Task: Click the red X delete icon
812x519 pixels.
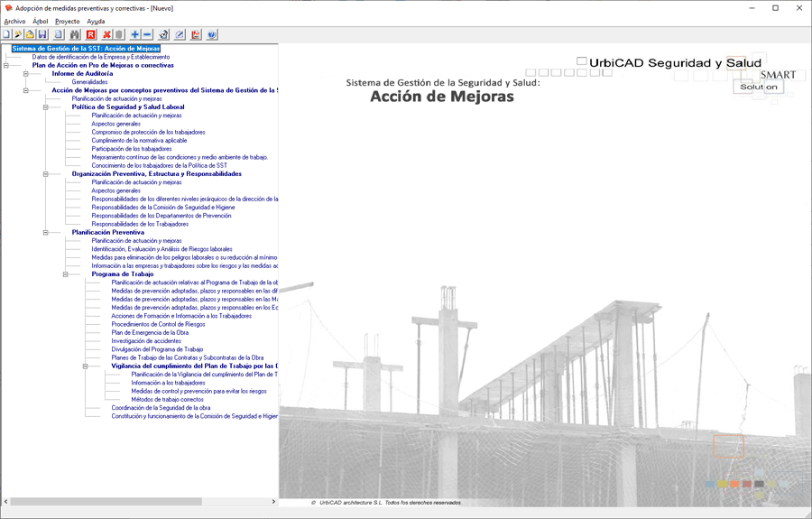Action: [x=106, y=34]
